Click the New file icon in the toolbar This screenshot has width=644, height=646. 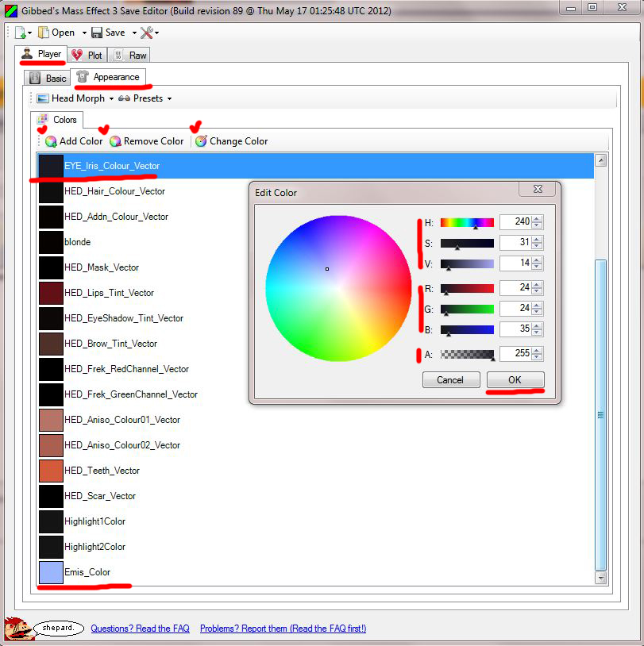point(21,33)
